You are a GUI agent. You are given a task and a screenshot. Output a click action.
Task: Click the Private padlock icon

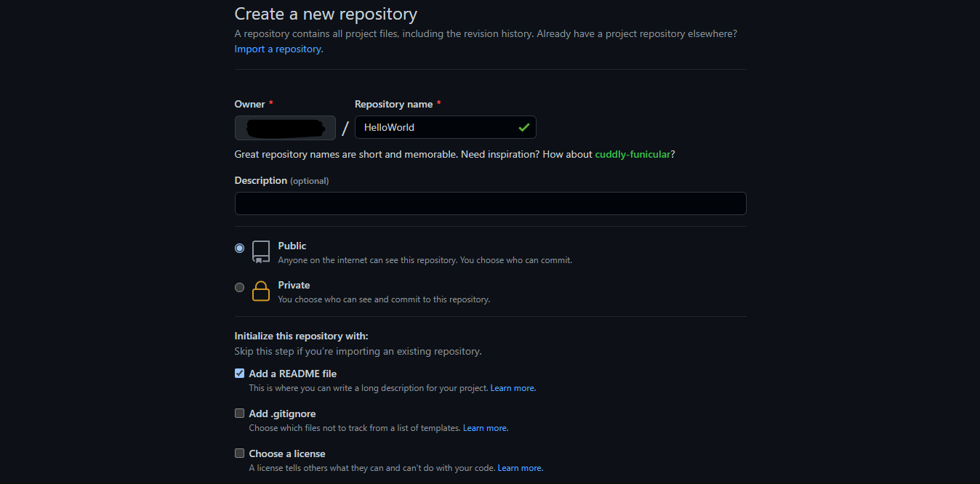pyautogui.click(x=261, y=291)
